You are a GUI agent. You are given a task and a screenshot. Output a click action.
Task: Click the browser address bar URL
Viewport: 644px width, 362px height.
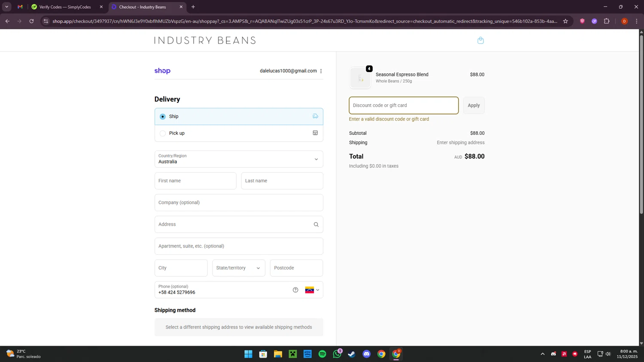tap(305, 21)
